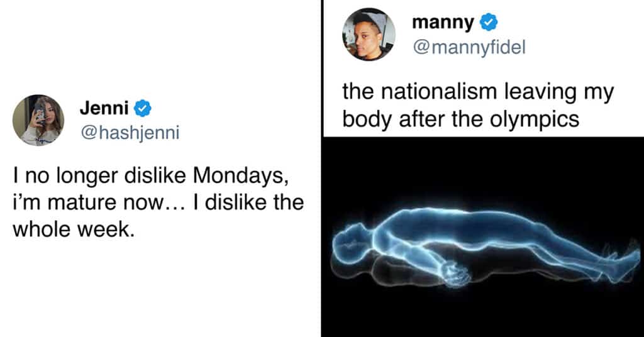Screen dimensions: 644x337
Task: Click the word mature in Jenni's tweet
Action: [x=74, y=203]
